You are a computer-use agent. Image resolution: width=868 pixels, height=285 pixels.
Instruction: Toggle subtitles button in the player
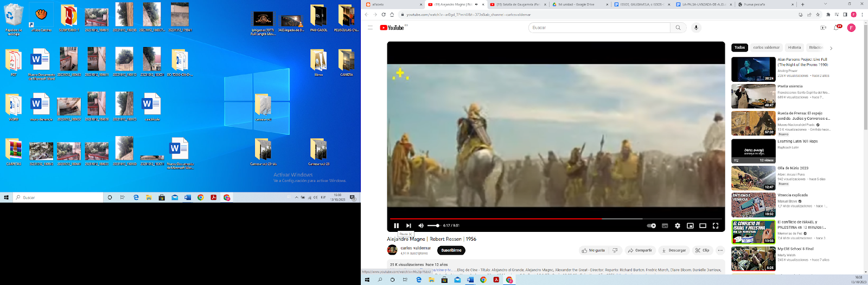point(665,225)
